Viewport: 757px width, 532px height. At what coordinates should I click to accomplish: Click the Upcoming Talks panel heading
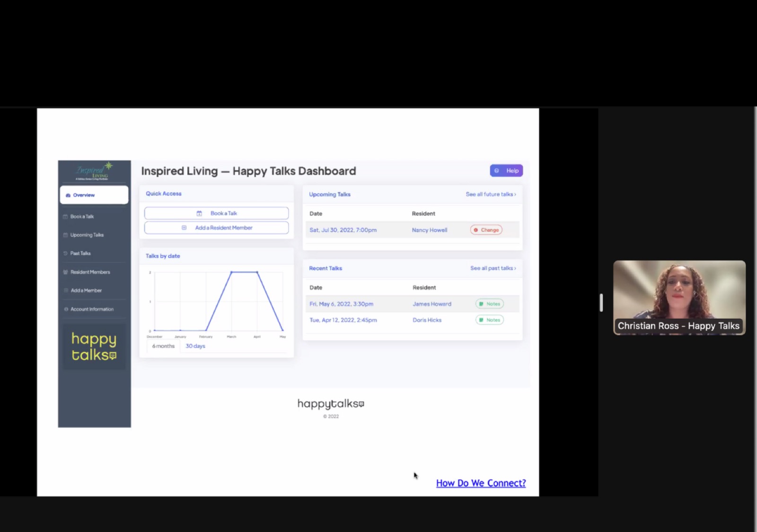coord(330,194)
